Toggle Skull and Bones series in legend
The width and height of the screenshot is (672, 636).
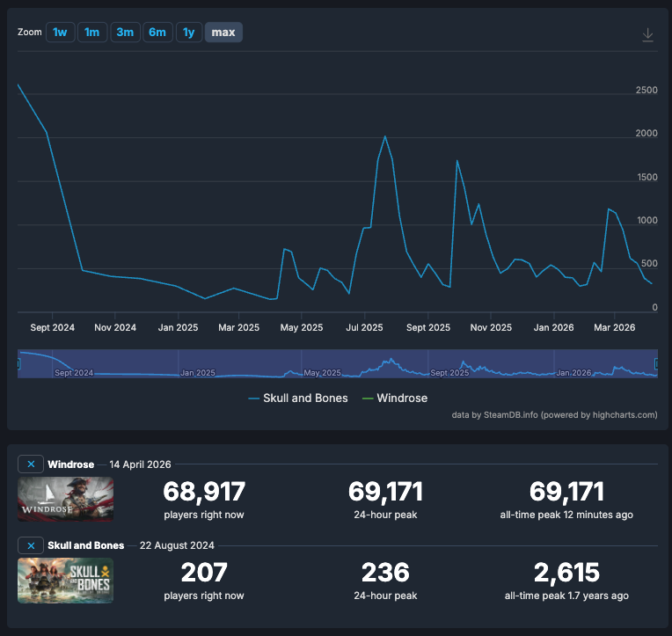[x=298, y=398]
